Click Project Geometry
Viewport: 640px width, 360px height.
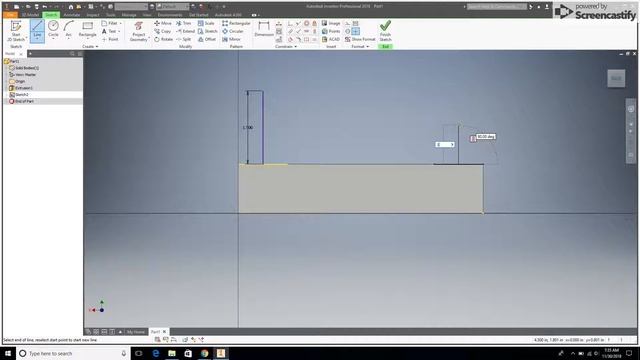[139, 31]
